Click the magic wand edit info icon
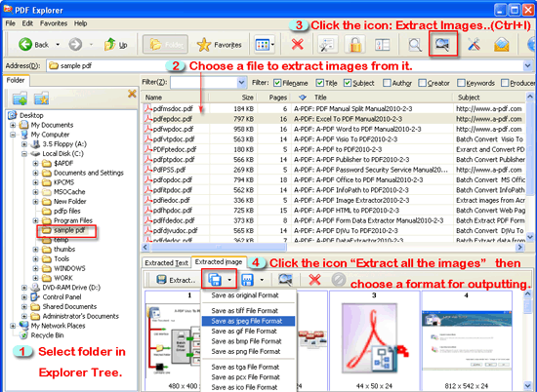Screen dimensions: 537x392 (x=327, y=45)
